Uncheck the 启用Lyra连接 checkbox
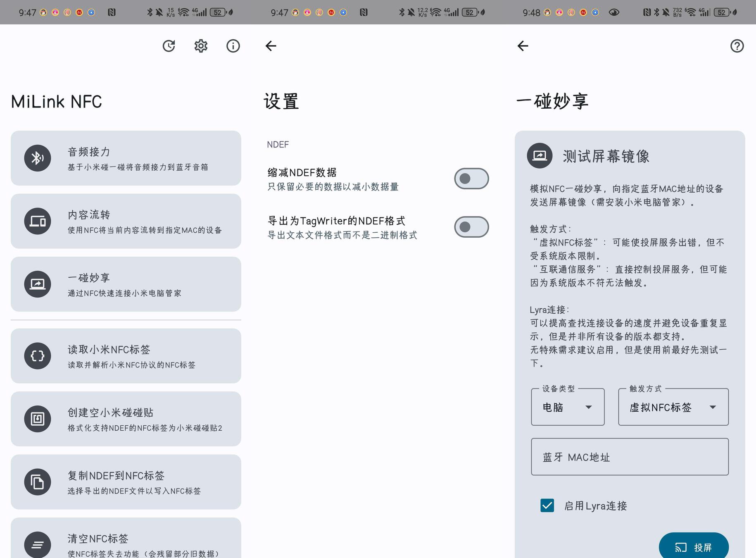 tap(547, 506)
